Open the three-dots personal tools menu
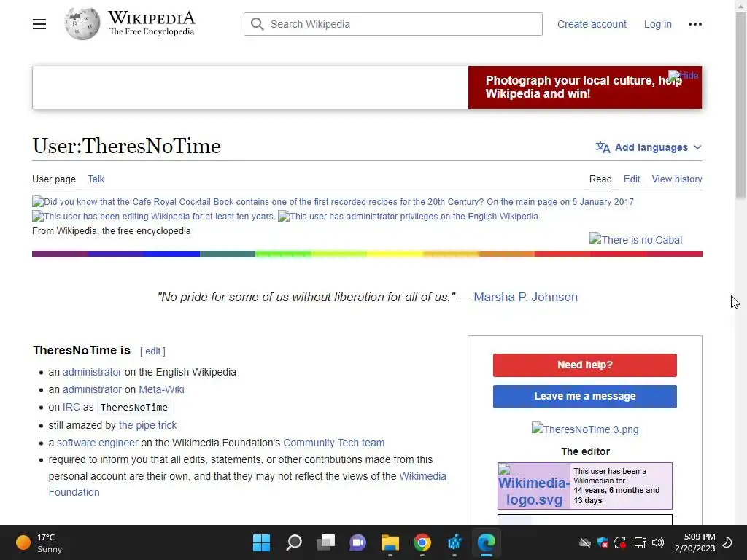This screenshot has height=560, width=747. [x=695, y=24]
